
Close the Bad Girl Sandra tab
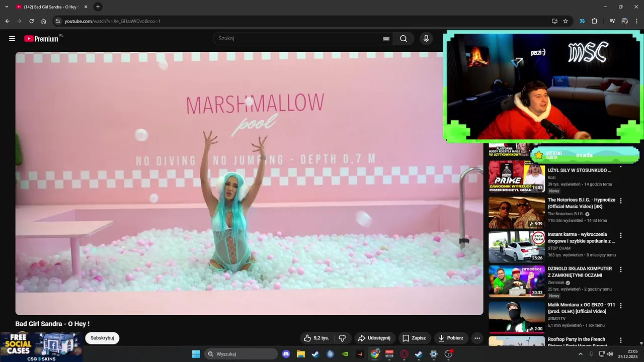click(86, 7)
